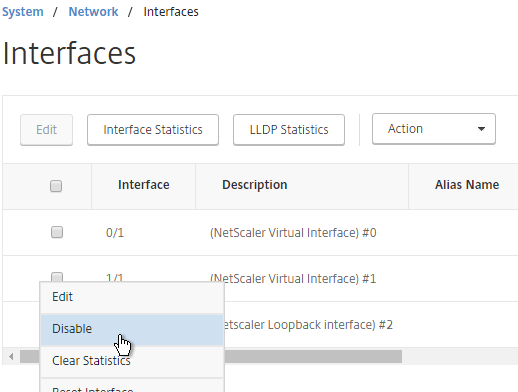
Task: Click the Alias Name column header
Action: 467,185
